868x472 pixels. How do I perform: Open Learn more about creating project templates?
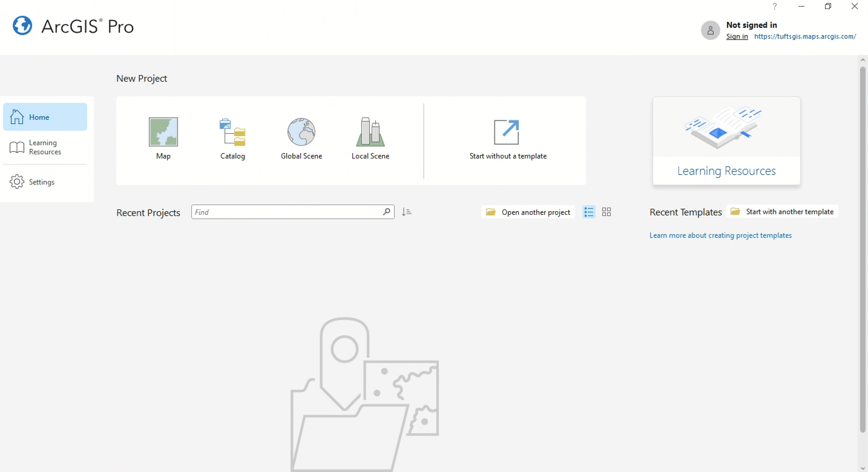(720, 235)
